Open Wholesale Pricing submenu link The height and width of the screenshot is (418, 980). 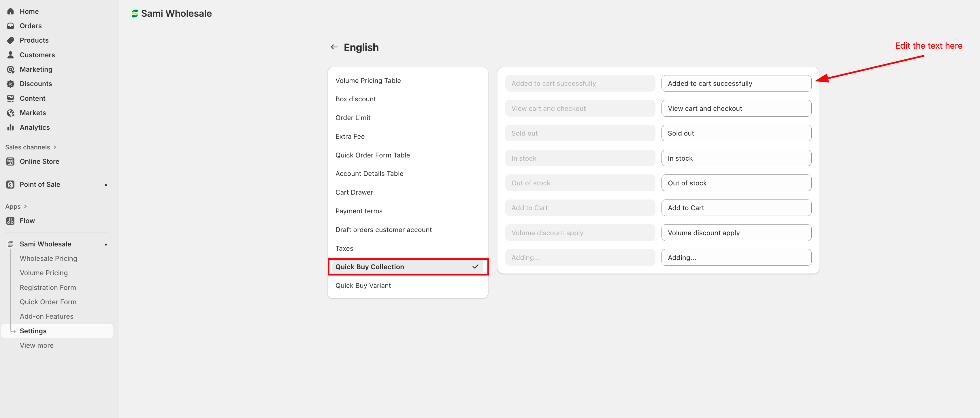point(48,259)
